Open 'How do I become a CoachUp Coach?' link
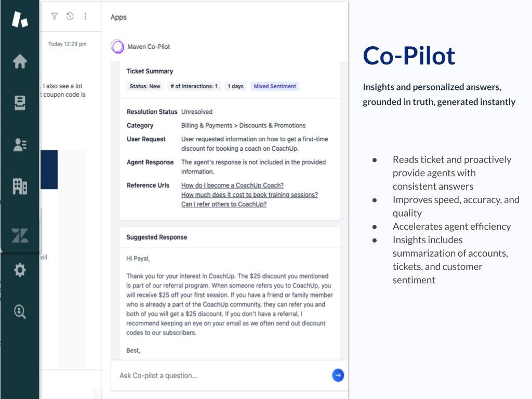The image size is (532, 399). click(x=232, y=185)
